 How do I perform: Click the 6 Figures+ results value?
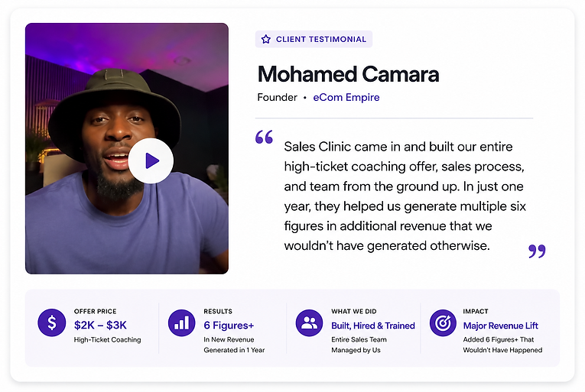click(229, 326)
